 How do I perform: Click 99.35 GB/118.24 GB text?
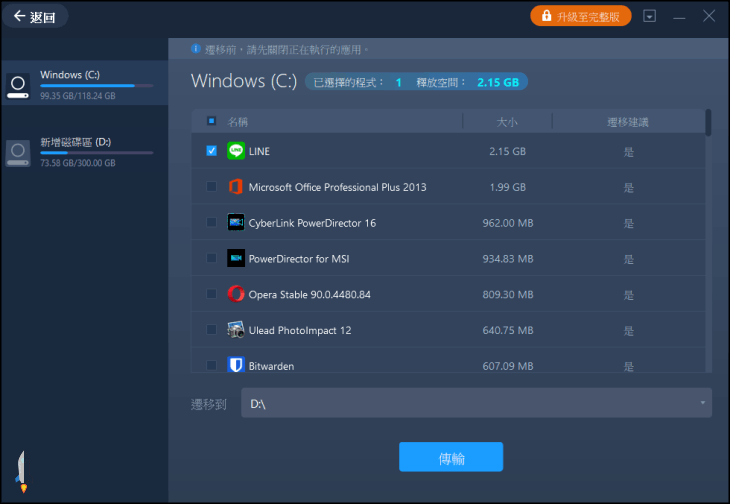click(78, 96)
